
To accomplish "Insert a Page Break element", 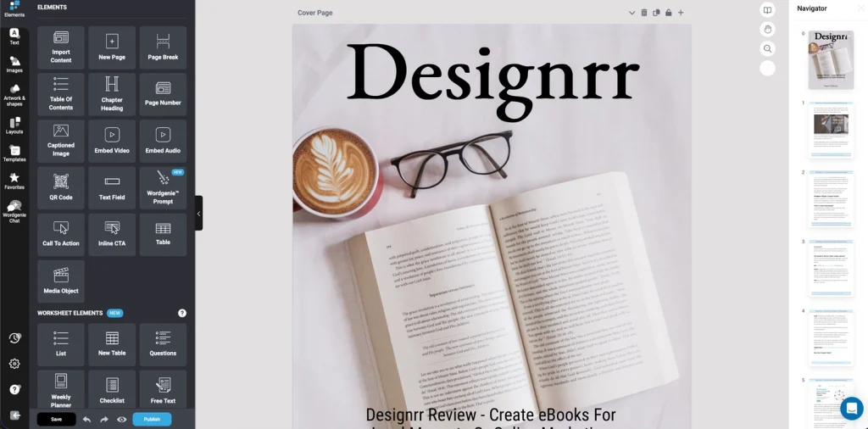I will point(163,47).
